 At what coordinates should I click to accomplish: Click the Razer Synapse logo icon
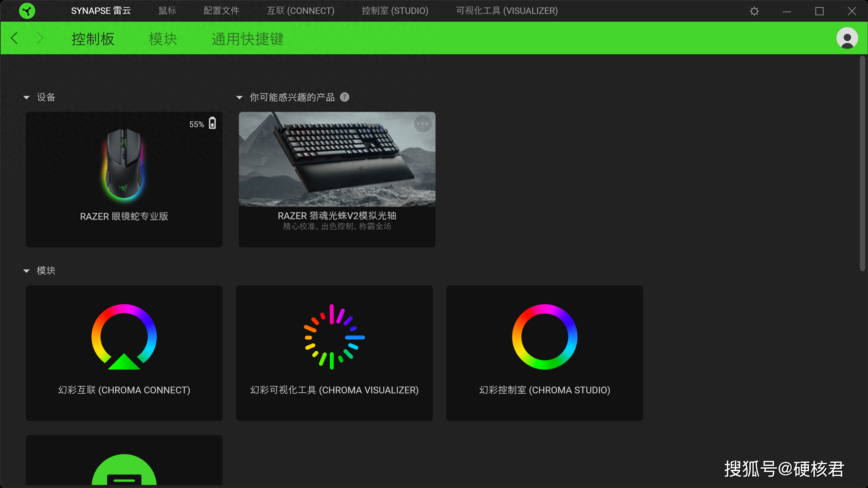tap(27, 11)
